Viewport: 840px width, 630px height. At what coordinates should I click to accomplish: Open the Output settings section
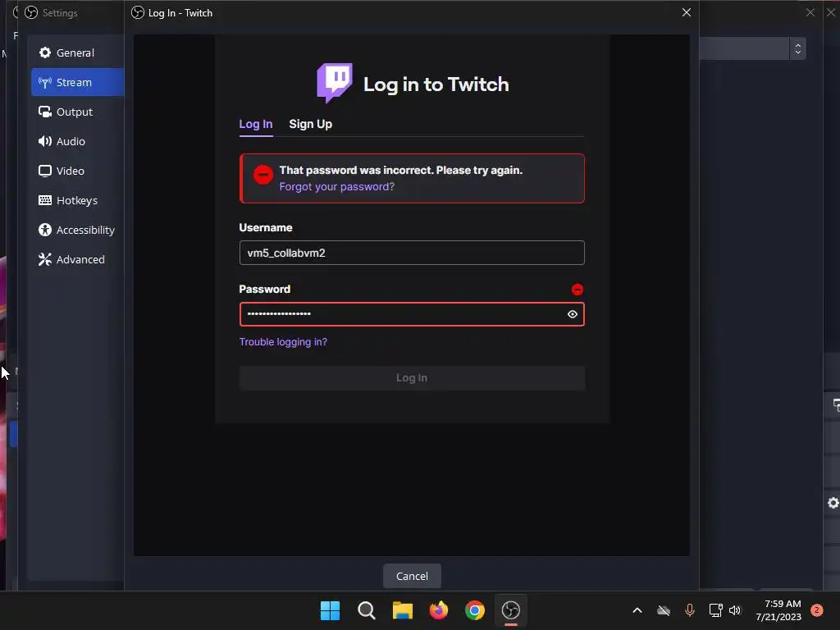(x=76, y=112)
